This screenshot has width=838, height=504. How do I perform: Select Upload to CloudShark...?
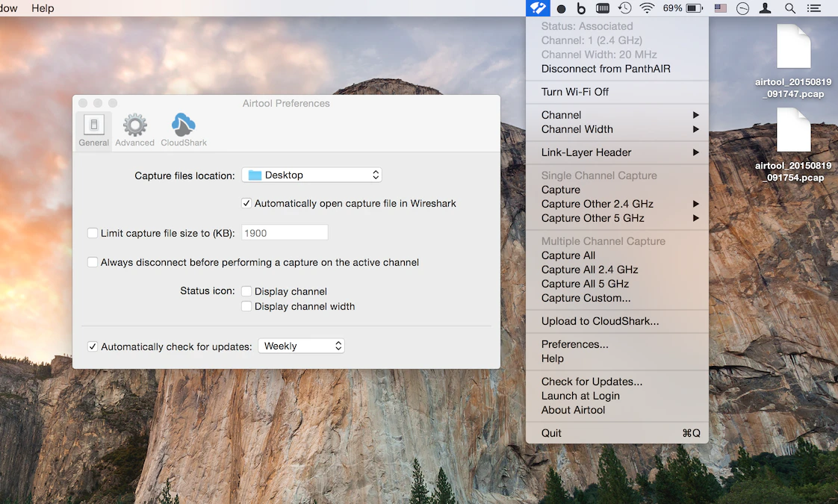tap(617, 321)
